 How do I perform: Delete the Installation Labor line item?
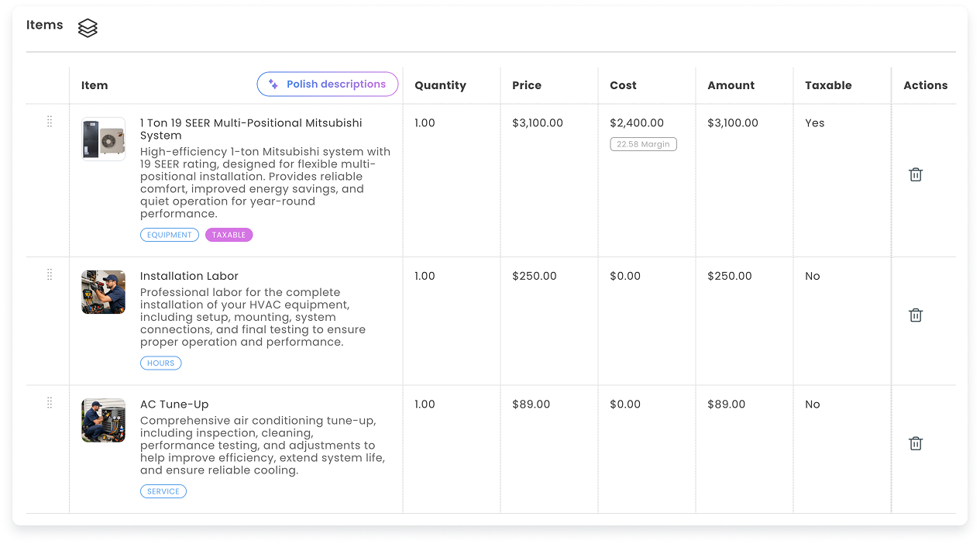tap(915, 315)
